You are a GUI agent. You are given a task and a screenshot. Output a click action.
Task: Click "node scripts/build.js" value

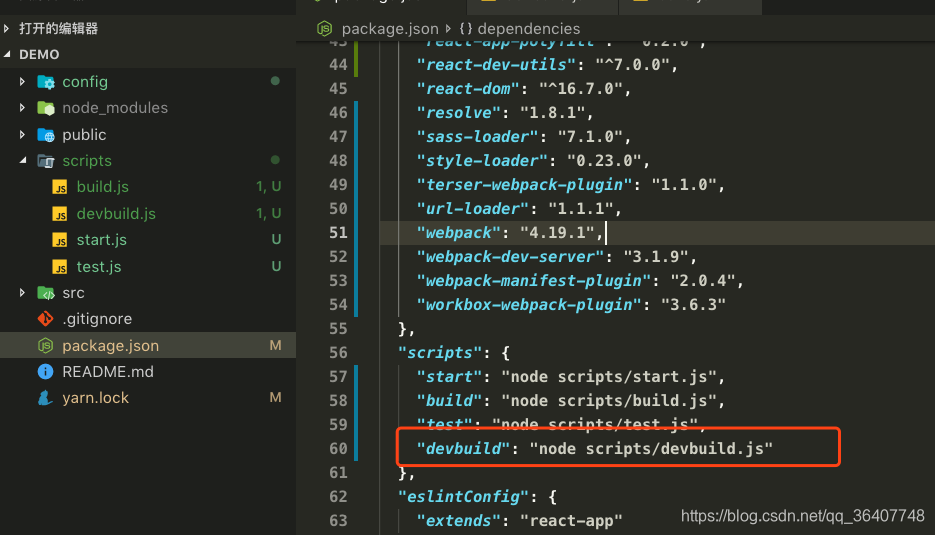pos(609,401)
